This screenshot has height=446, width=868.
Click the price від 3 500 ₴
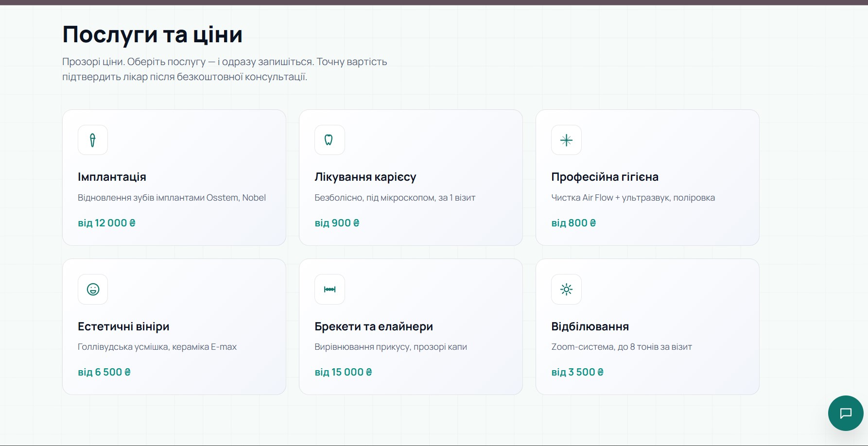[x=577, y=372]
